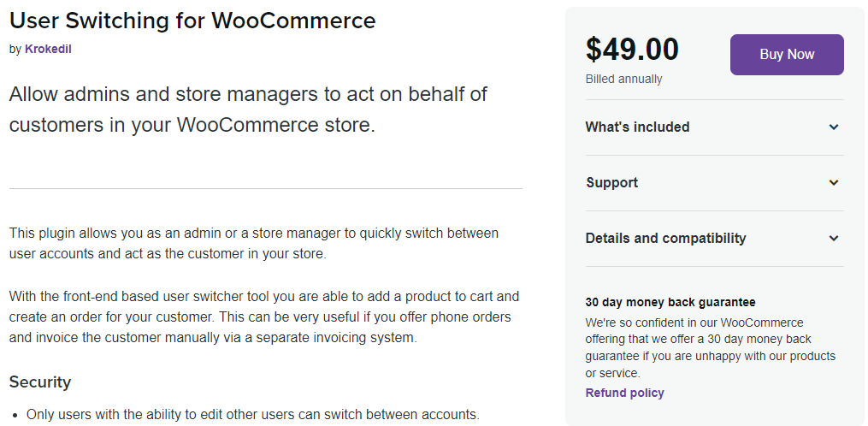Click the 'We're so confident' guarantee description

[710, 347]
